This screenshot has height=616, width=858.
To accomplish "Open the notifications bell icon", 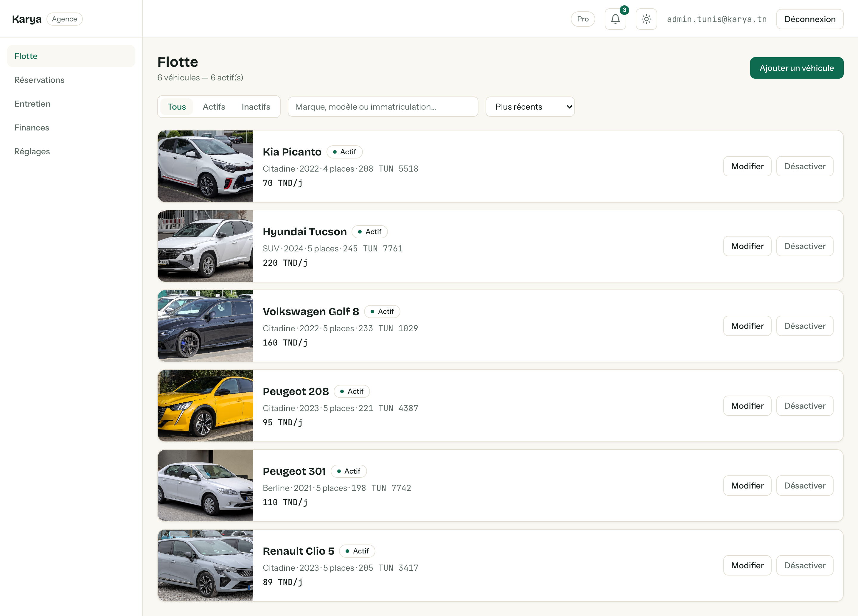I will click(x=615, y=19).
